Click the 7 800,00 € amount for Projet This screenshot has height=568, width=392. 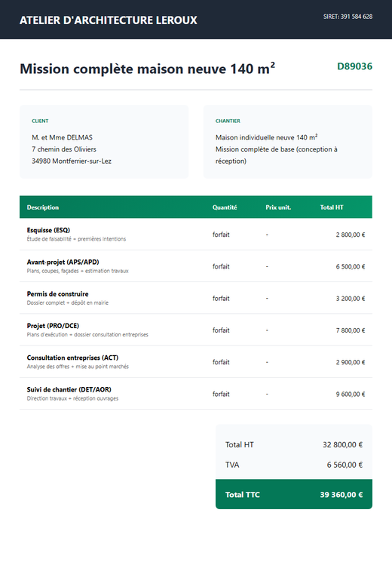351,330
